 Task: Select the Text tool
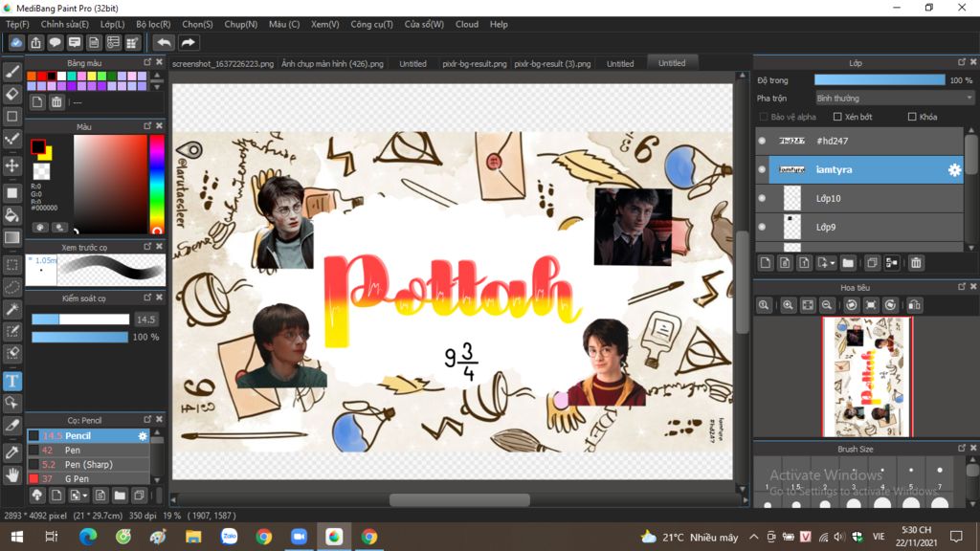pos(12,381)
